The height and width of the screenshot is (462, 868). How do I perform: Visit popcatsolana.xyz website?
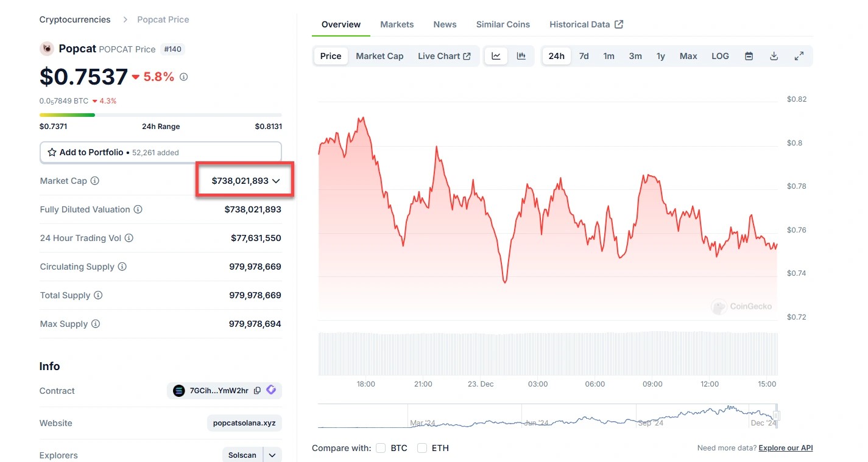point(244,423)
